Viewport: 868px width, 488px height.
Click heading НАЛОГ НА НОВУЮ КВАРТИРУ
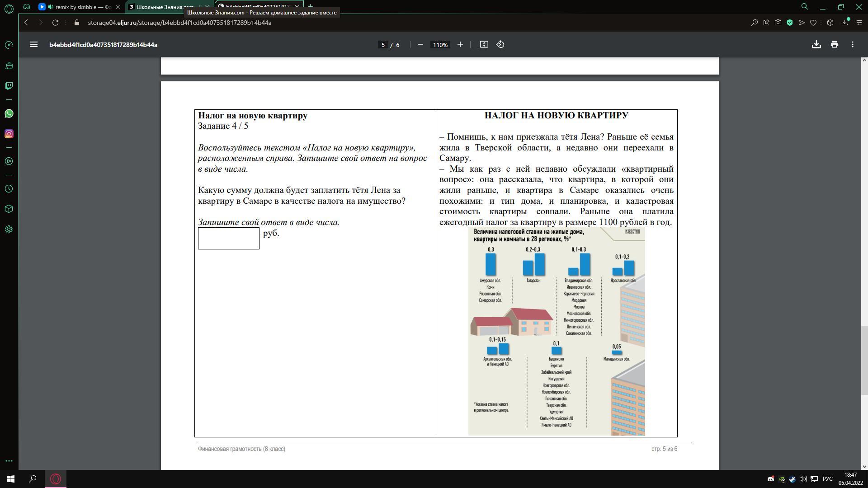557,115
